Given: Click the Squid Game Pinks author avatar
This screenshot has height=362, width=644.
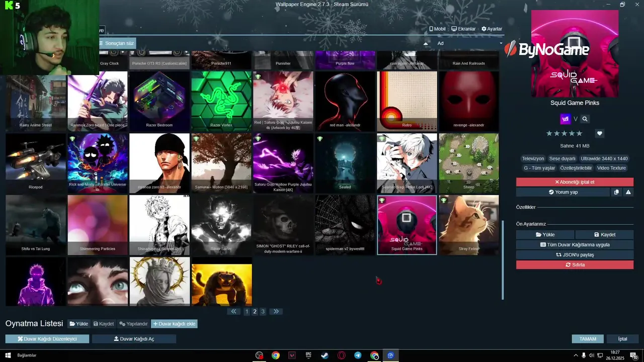Looking at the screenshot, I should tap(565, 119).
